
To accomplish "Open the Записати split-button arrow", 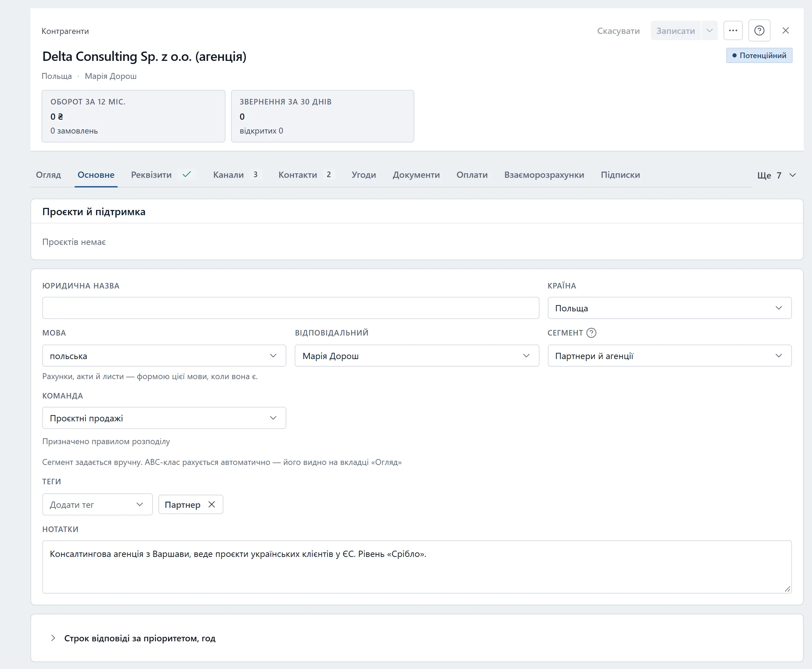I will 709,30.
